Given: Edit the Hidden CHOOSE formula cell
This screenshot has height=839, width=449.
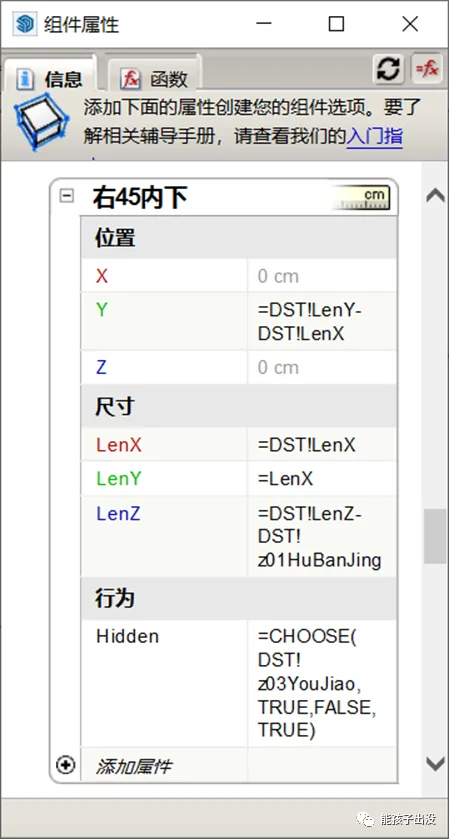Looking at the screenshot, I should (x=322, y=683).
